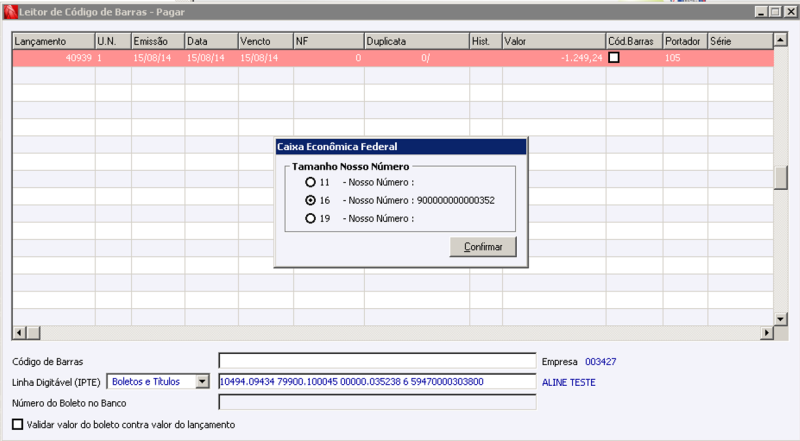Minimize the Leitor de Código de Barras window
The height and width of the screenshot is (441, 800).
coord(761,12)
